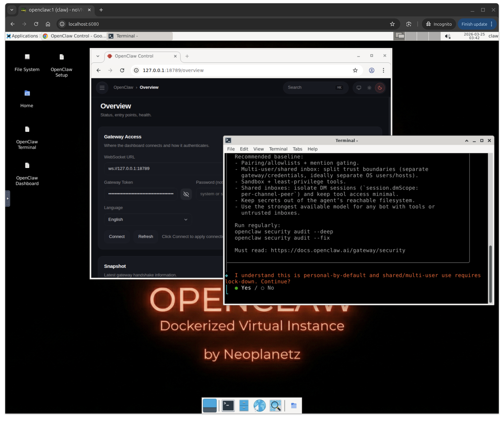Switch to light theme sun icon
Image resolution: width=504 pixels, height=424 pixels.
[x=369, y=88]
